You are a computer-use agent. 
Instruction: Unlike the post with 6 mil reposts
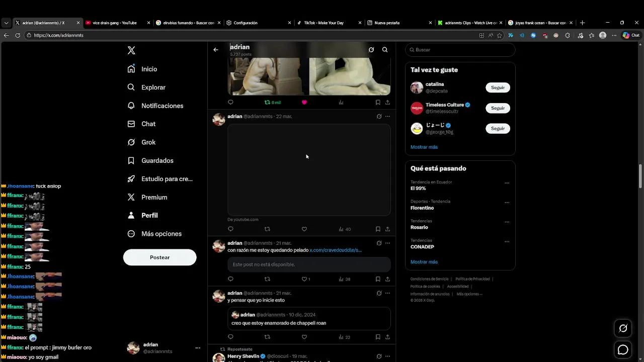304,102
